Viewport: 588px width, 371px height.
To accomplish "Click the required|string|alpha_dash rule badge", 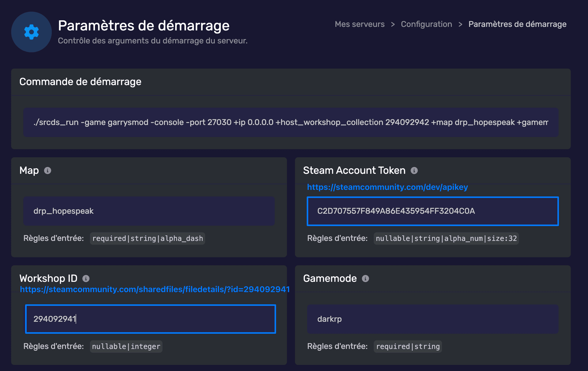I will (x=147, y=238).
